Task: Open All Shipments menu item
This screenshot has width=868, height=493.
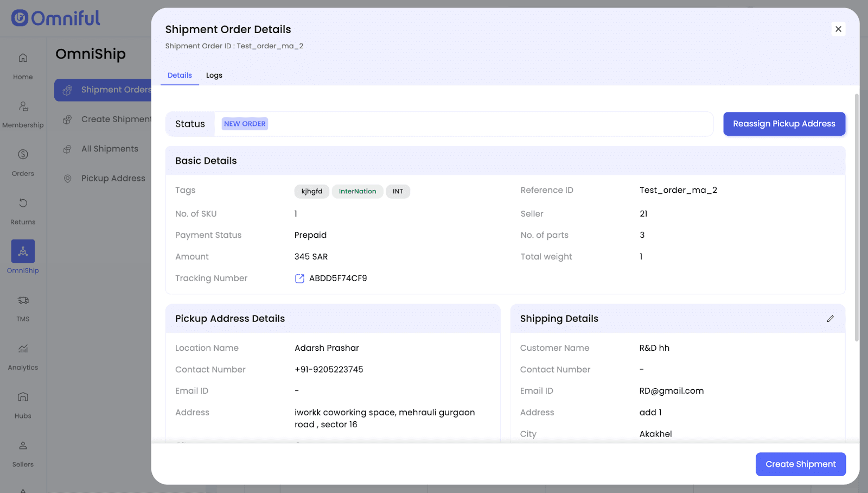Action: tap(110, 149)
